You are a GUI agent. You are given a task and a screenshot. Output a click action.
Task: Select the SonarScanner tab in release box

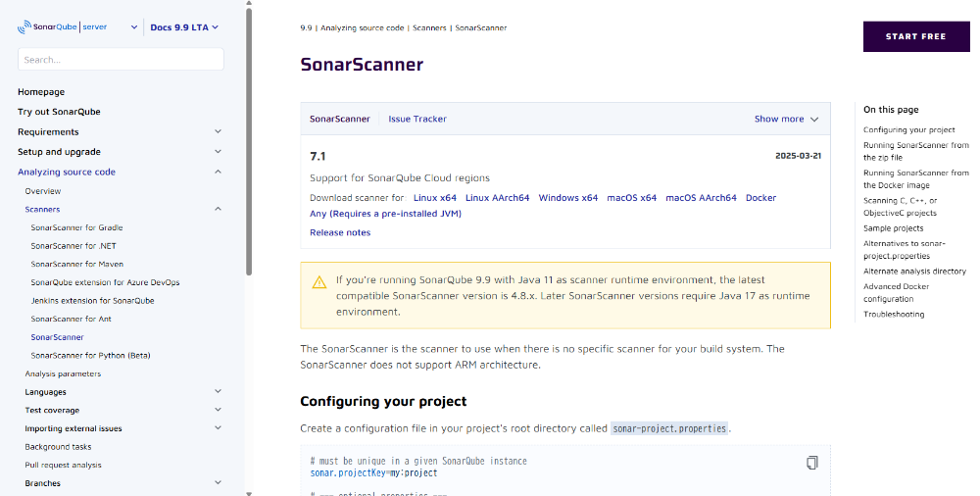click(x=340, y=119)
